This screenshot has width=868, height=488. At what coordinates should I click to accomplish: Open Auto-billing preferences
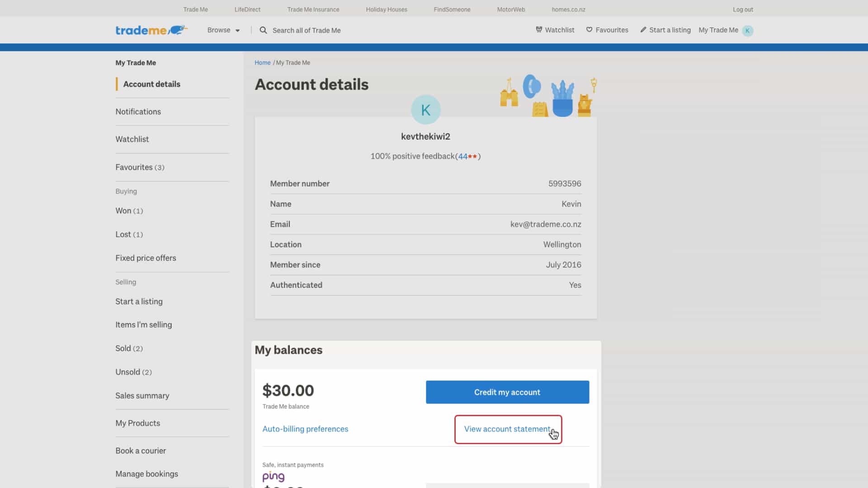305,429
